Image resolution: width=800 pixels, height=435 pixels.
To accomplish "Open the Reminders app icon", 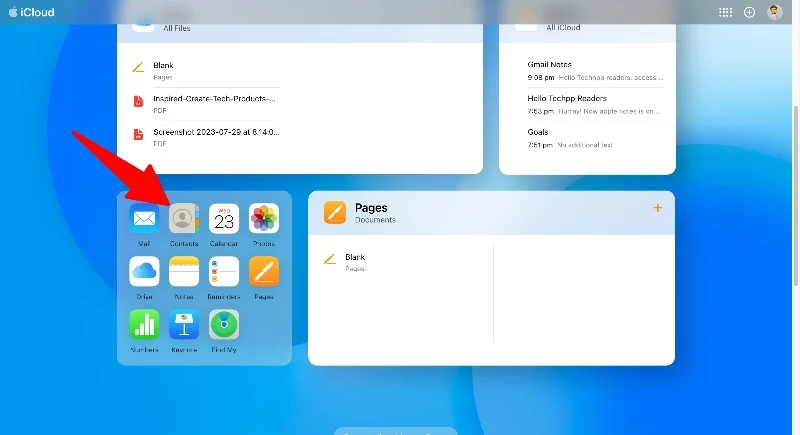I will point(223,271).
